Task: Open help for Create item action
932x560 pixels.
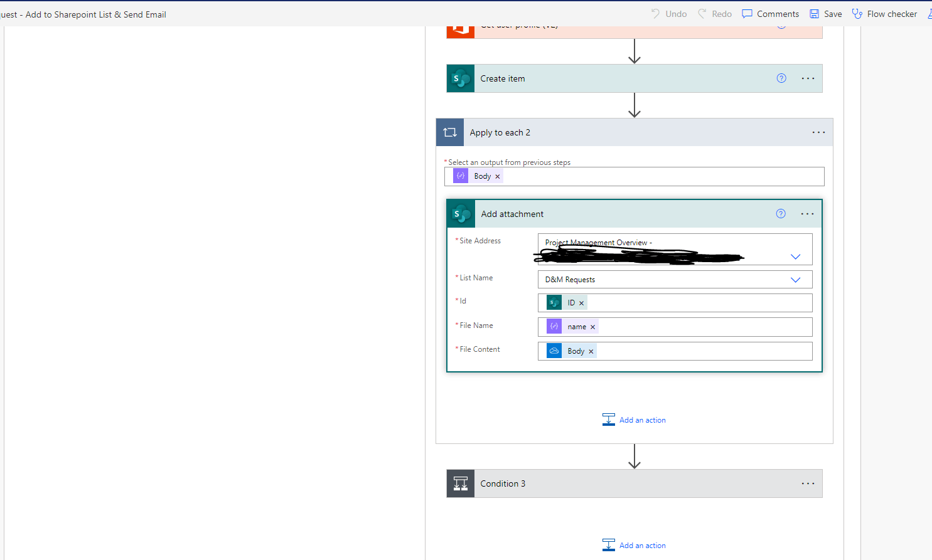Action: point(781,78)
